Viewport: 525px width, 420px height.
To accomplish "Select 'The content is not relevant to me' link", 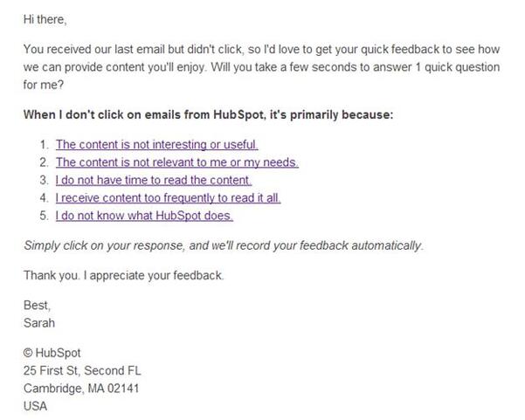I will tap(177, 162).
